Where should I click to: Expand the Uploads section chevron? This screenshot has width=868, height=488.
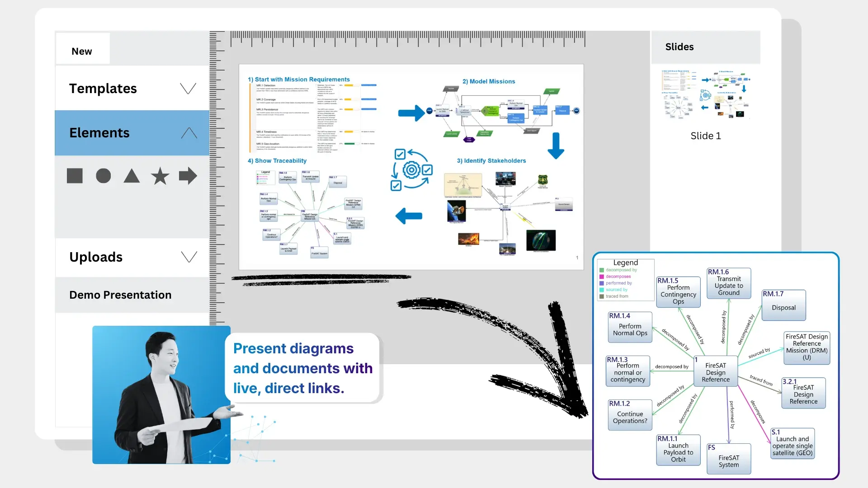pos(189,257)
